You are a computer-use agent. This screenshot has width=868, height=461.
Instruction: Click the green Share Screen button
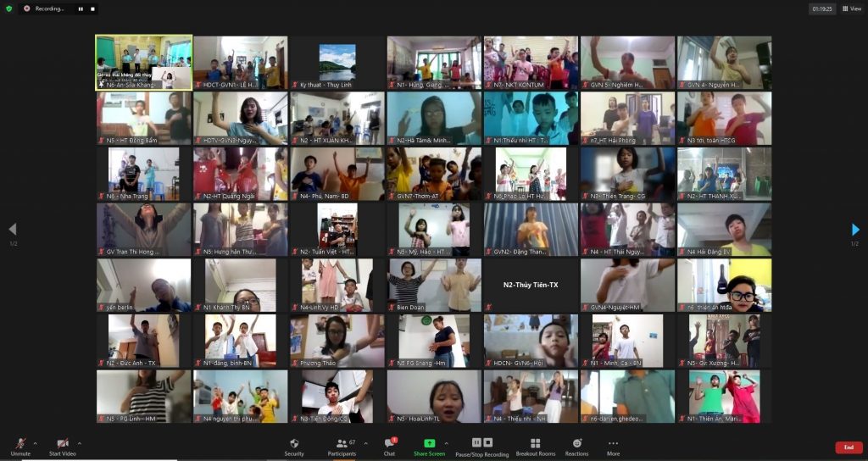pos(429,447)
